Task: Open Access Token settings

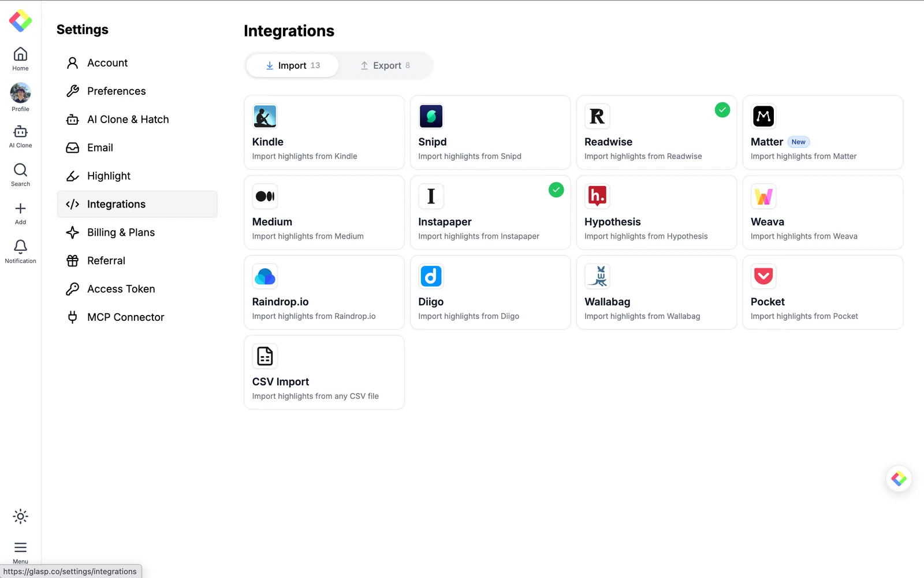Action: 137,289
